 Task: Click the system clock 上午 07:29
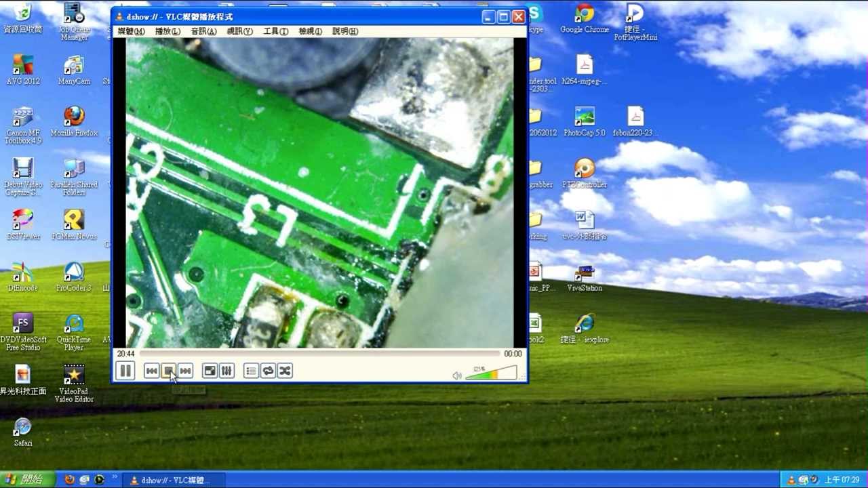tap(842, 480)
